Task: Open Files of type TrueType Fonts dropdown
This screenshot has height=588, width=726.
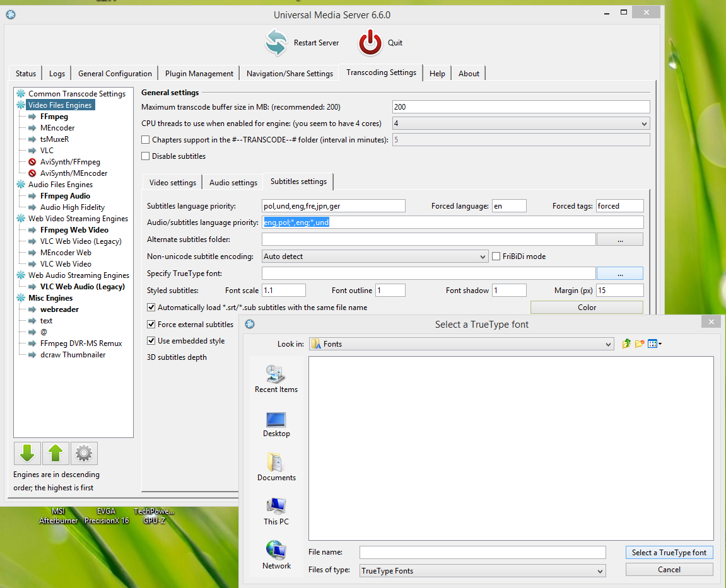Action: pyautogui.click(x=483, y=571)
